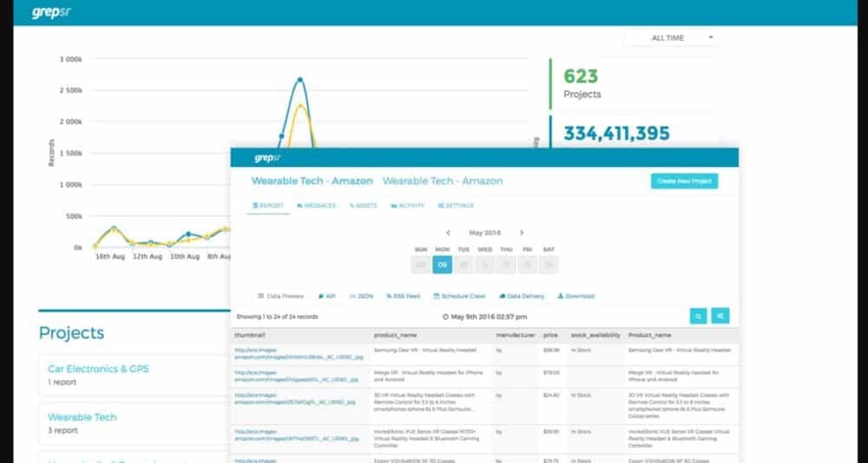This screenshot has width=868, height=463.
Task: Open the Activity tab
Action: (x=407, y=206)
